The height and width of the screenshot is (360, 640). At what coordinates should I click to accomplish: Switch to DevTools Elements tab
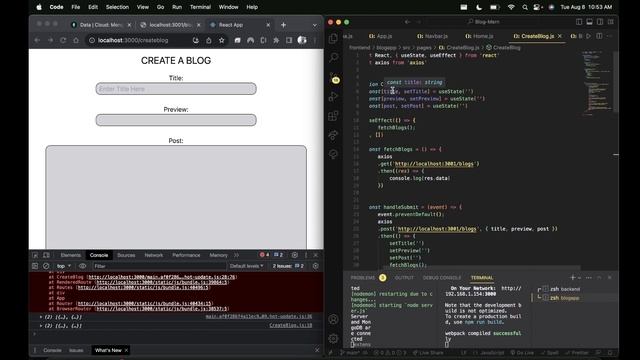(71, 255)
